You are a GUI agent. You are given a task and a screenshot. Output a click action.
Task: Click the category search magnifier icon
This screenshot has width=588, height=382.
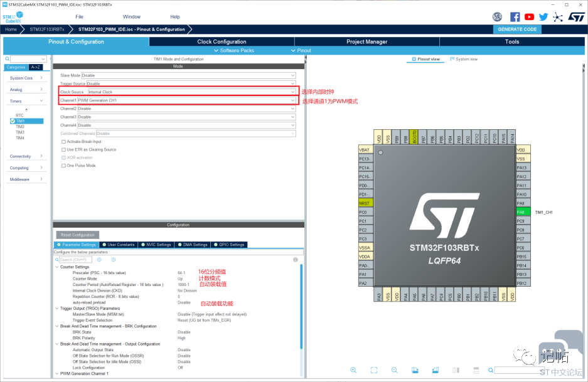click(x=7, y=59)
